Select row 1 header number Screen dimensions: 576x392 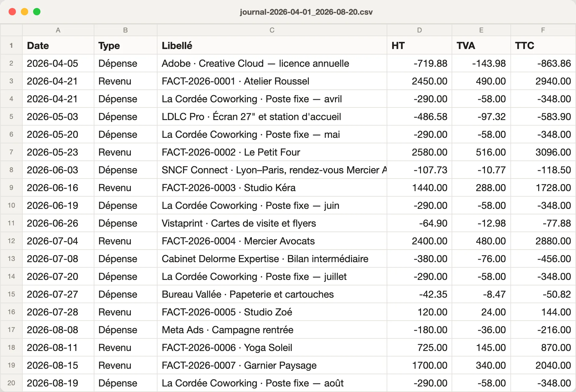(11, 46)
